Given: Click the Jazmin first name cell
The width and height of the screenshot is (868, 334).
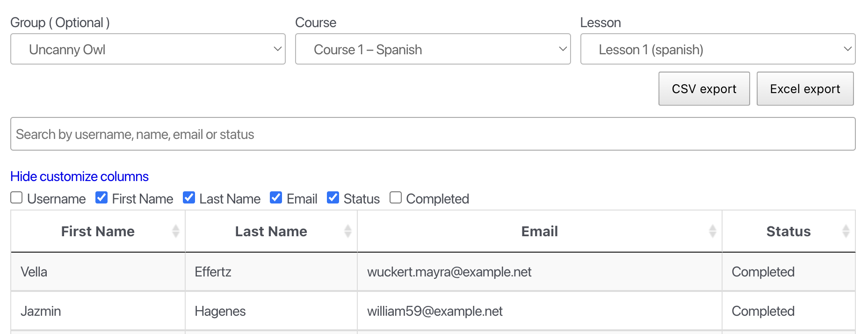Looking at the screenshot, I should pos(41,311).
